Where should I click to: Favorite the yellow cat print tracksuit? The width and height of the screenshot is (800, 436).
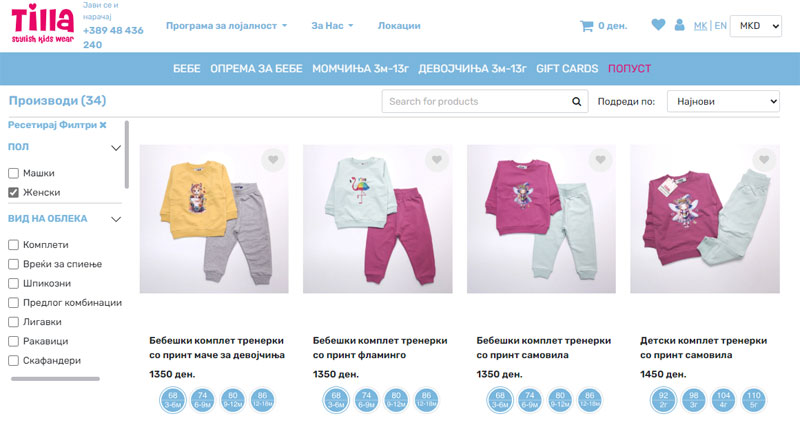[273, 160]
